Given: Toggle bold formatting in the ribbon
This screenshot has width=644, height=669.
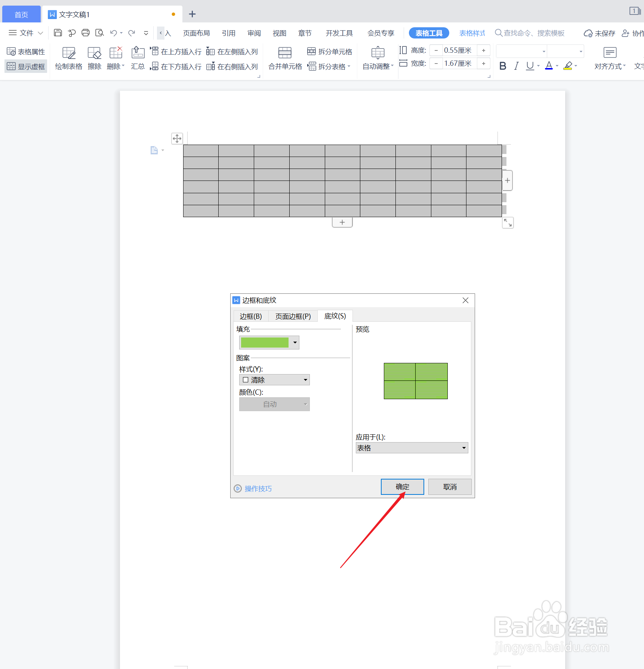Looking at the screenshot, I should point(502,66).
